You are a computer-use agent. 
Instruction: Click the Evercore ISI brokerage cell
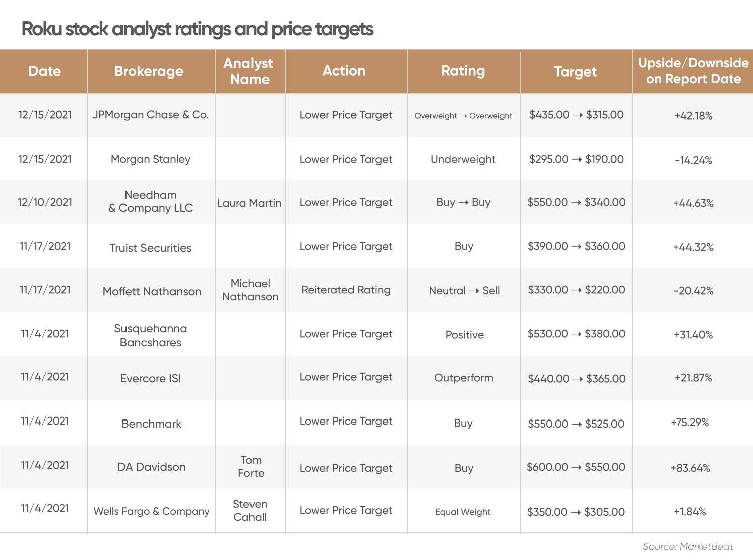click(x=151, y=378)
